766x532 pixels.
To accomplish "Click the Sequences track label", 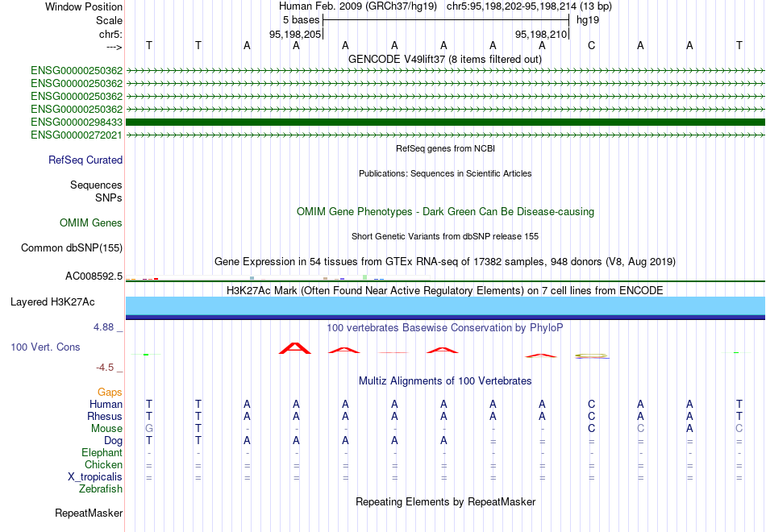I will (x=96, y=185).
